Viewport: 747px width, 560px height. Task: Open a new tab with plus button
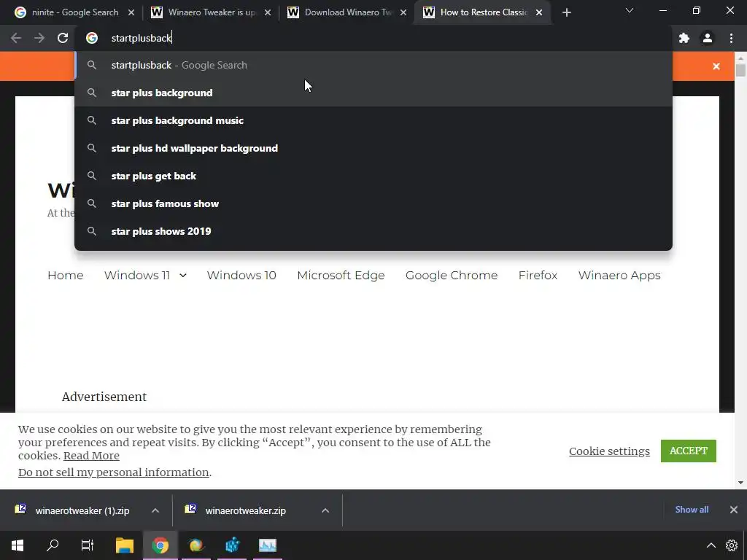(566, 13)
